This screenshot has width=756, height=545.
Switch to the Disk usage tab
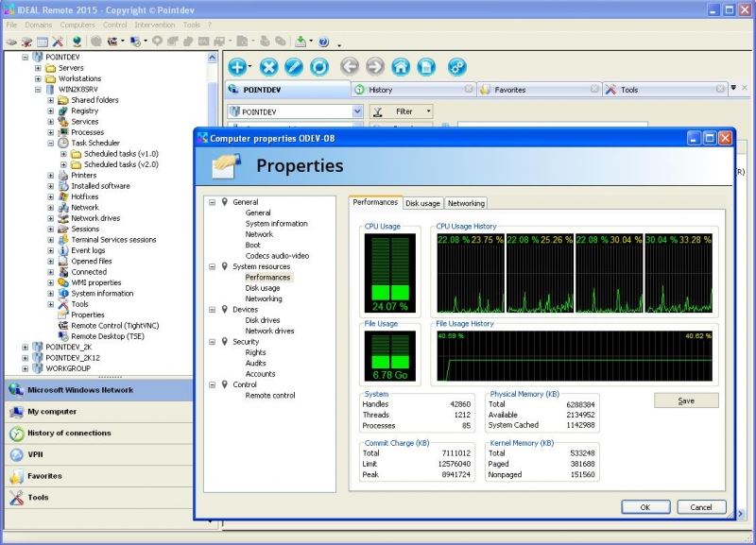click(422, 203)
